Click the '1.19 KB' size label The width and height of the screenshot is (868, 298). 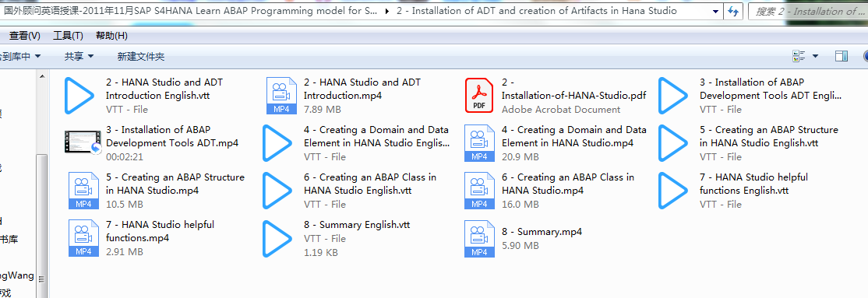tap(321, 252)
